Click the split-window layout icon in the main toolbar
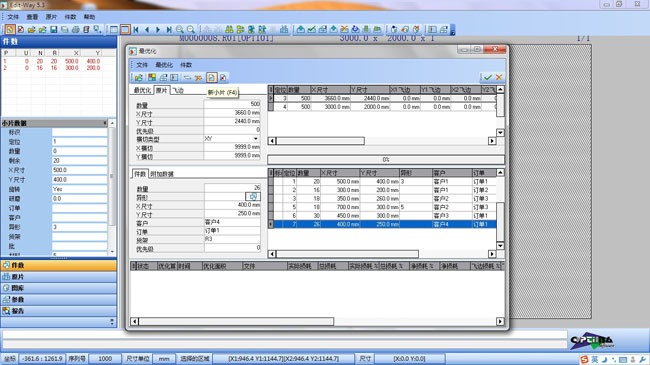The image size is (650, 365). click(113, 29)
